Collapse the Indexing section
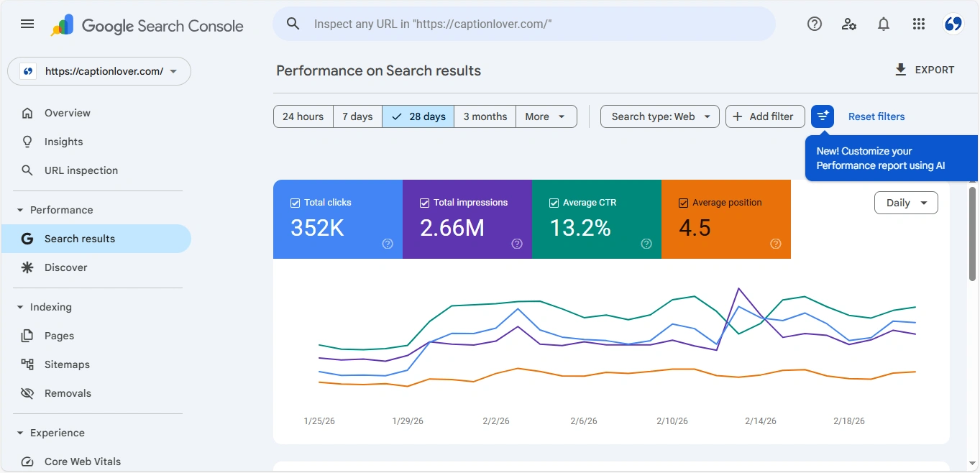Viewport: 980px width, 473px height. (x=20, y=307)
